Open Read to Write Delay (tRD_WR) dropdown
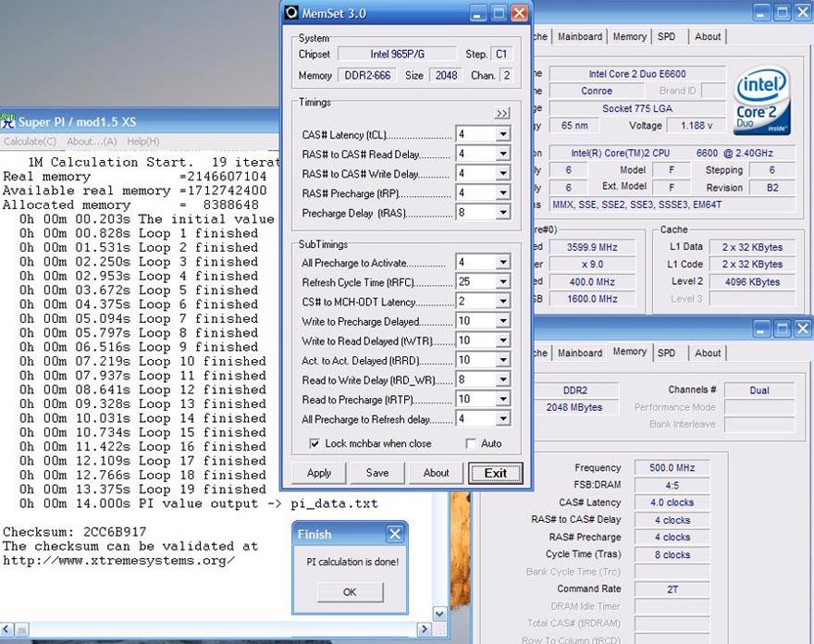Viewport: 814px width, 644px height. 502,379
